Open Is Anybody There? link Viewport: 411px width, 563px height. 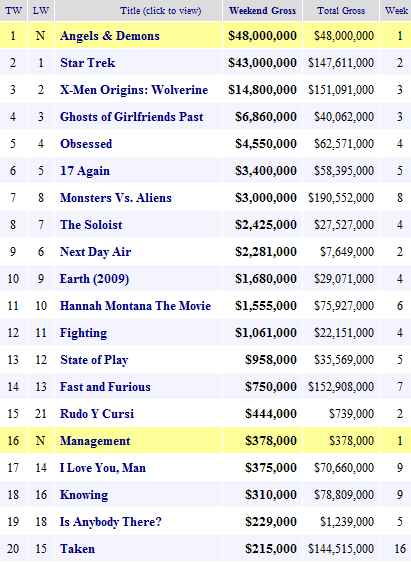[x=111, y=522]
